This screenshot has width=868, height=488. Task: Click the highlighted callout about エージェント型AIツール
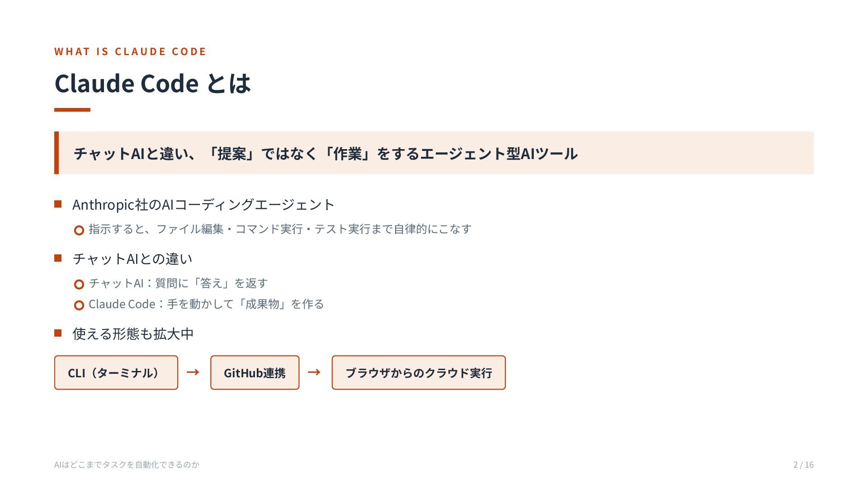click(434, 153)
